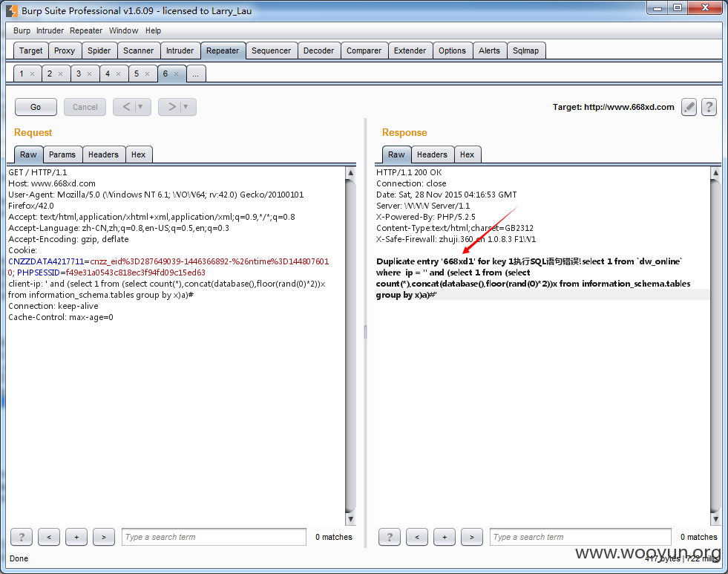The image size is (728, 574).
Task: Click the Go button
Action: click(36, 107)
